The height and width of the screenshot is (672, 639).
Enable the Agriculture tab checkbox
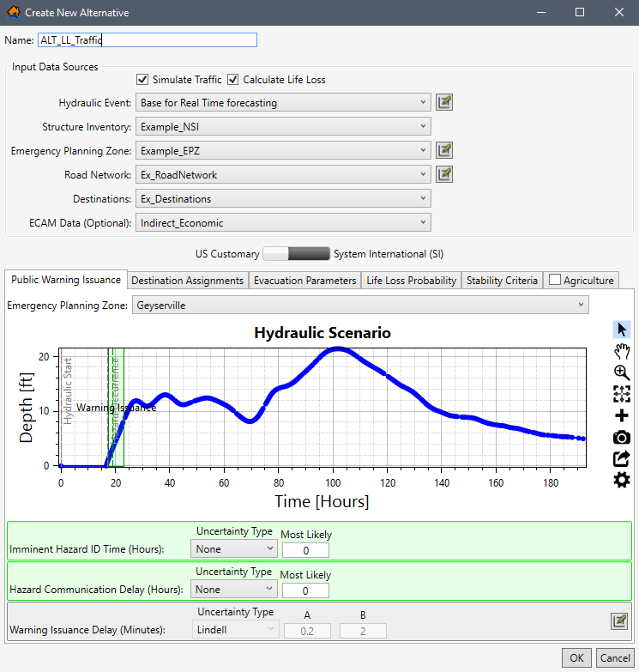coord(555,280)
